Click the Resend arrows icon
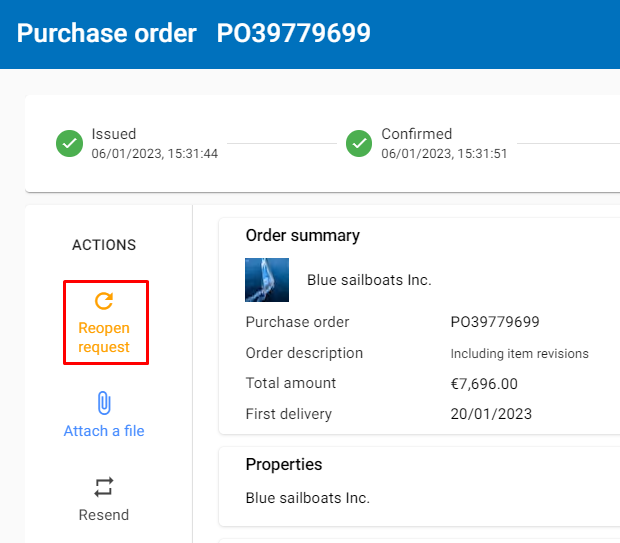 click(x=104, y=487)
